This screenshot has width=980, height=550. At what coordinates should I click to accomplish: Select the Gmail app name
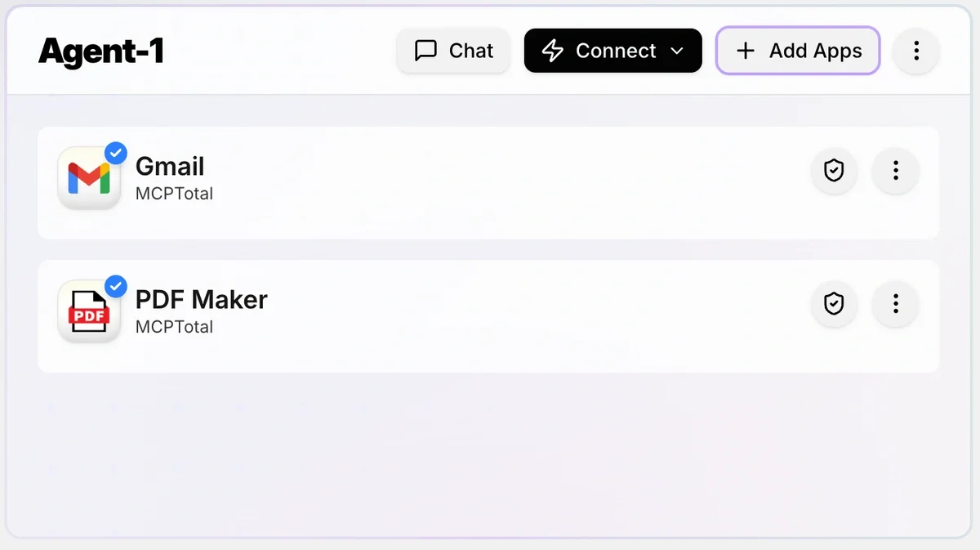pyautogui.click(x=170, y=167)
